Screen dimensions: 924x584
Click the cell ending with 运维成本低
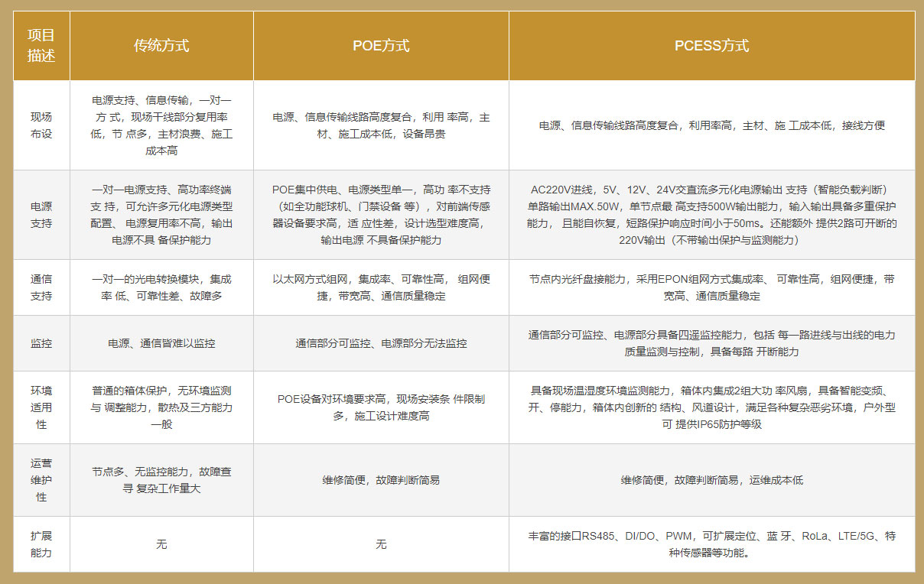click(711, 481)
